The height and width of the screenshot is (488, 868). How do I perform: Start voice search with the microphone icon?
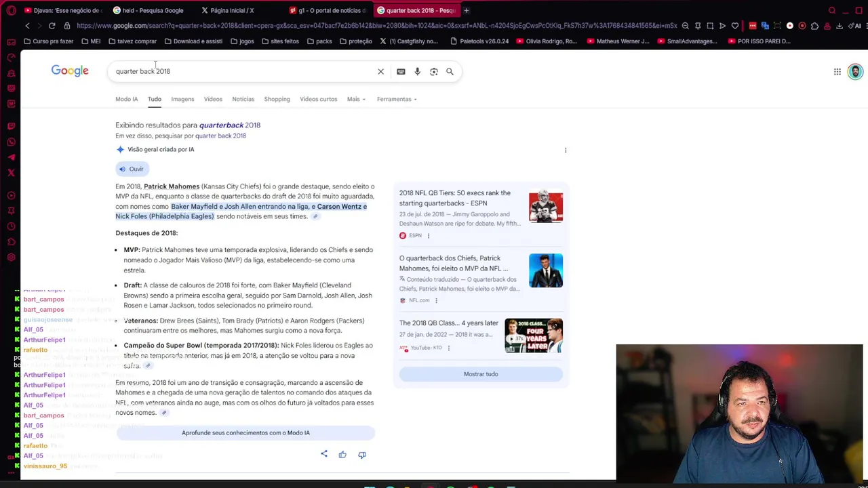click(x=417, y=71)
